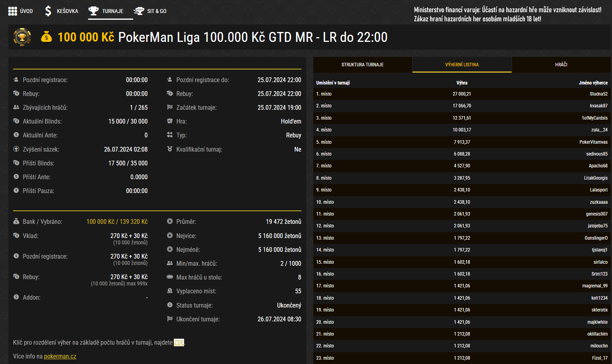Click the ZDE link for prize key
The height and width of the screenshot is (364, 612).
tap(179, 342)
